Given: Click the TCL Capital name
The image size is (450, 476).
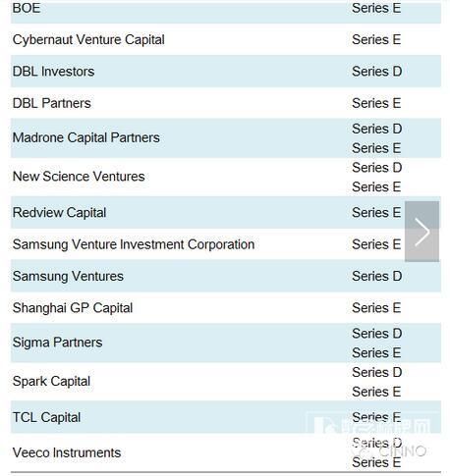Looking at the screenshot, I should pos(46,417).
